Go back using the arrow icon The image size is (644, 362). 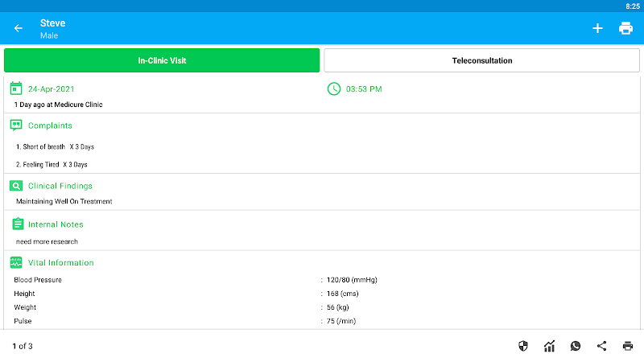coord(19,28)
